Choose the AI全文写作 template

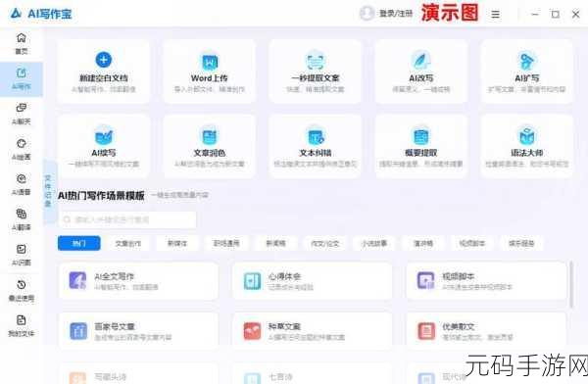[138, 281]
